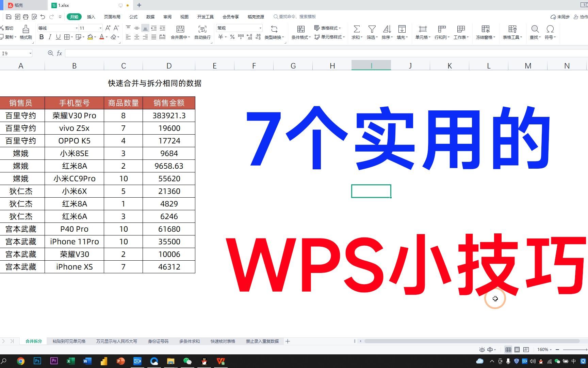588x368 pixels.
Task: Top-align cell contents
Action: click(x=128, y=28)
